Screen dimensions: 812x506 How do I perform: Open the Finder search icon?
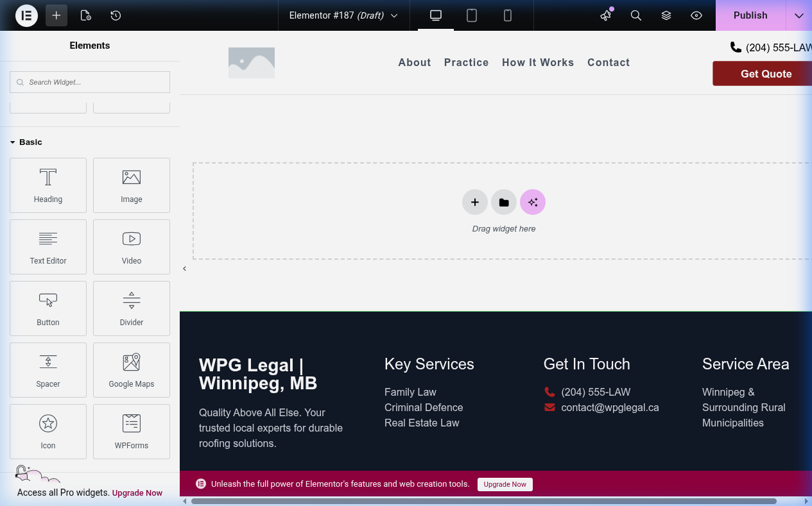click(636, 15)
